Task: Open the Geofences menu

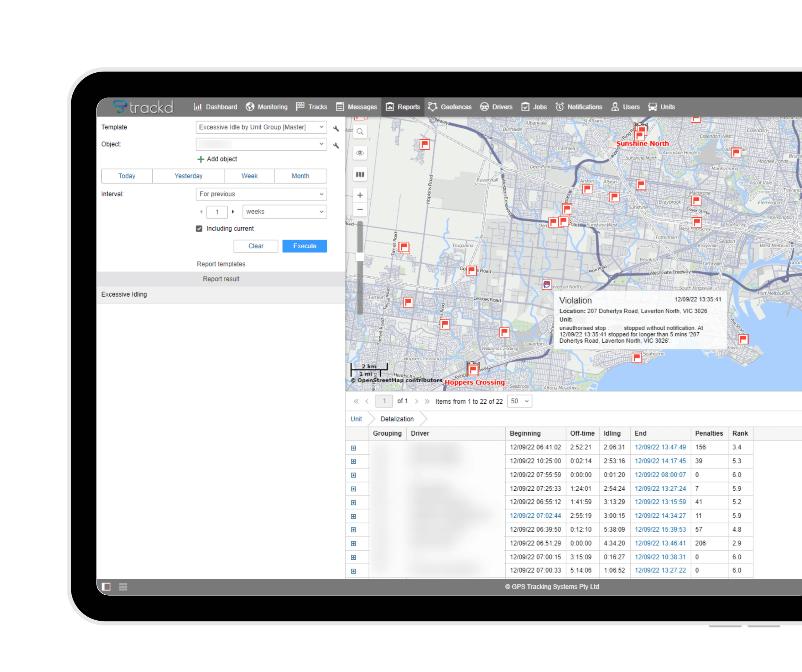Action: (450, 107)
